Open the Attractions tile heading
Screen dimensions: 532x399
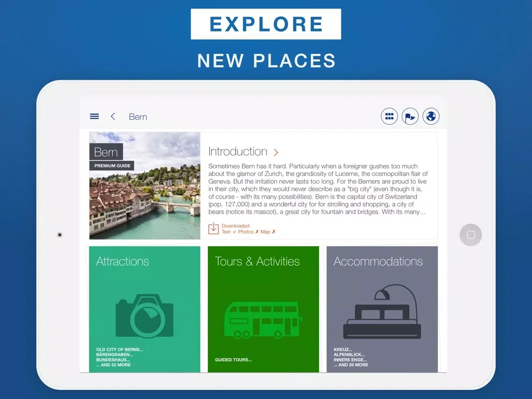tap(123, 261)
